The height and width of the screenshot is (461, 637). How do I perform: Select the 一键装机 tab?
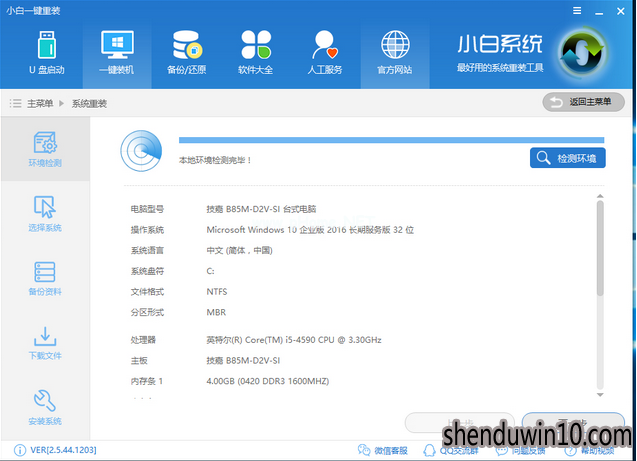tap(117, 53)
